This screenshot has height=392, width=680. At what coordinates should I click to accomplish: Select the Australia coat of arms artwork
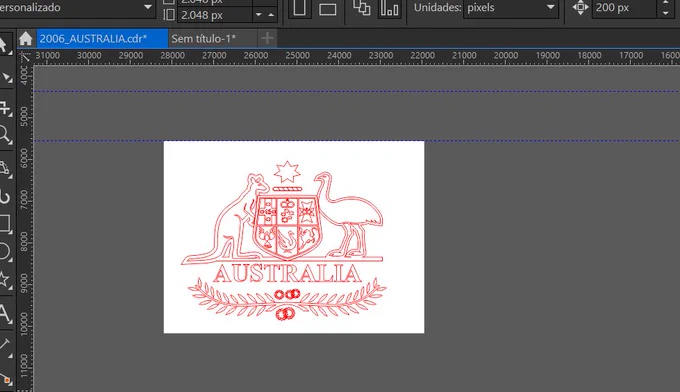[x=285, y=241]
